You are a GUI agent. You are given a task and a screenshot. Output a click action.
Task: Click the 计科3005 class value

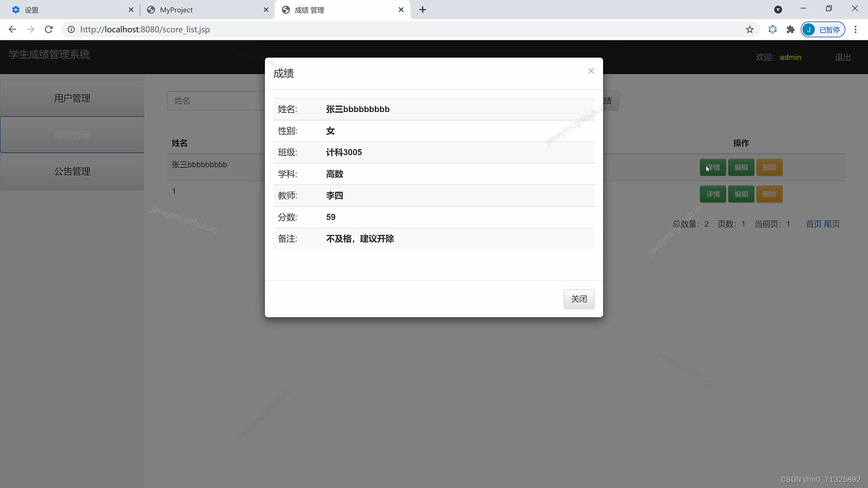[344, 152]
